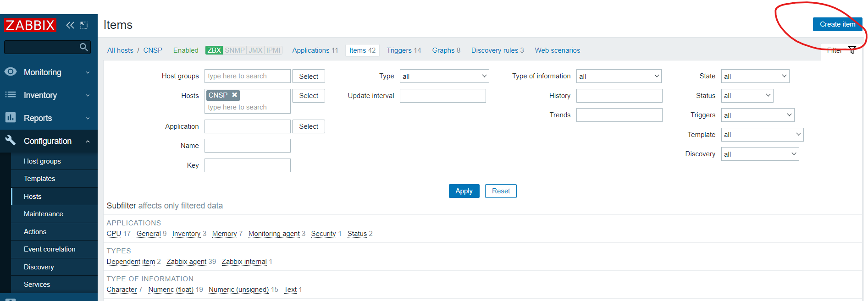Filter by Zabbix agent type

click(x=187, y=262)
